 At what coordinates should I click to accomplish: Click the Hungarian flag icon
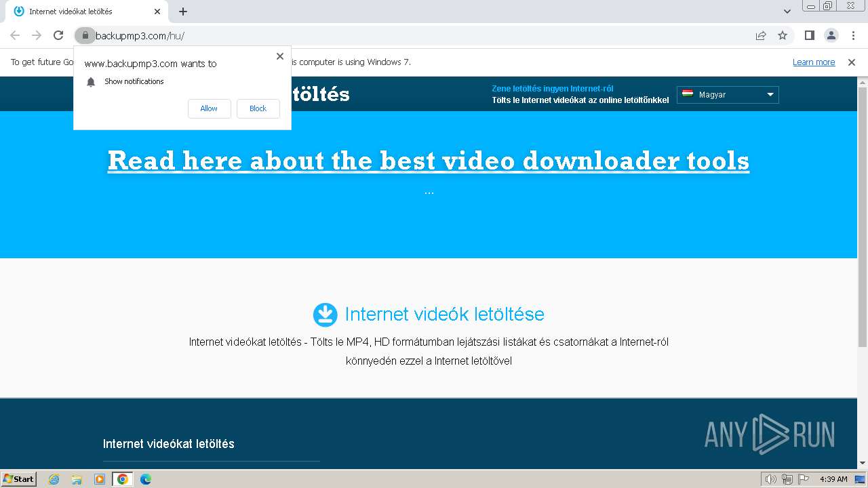pyautogui.click(x=687, y=94)
